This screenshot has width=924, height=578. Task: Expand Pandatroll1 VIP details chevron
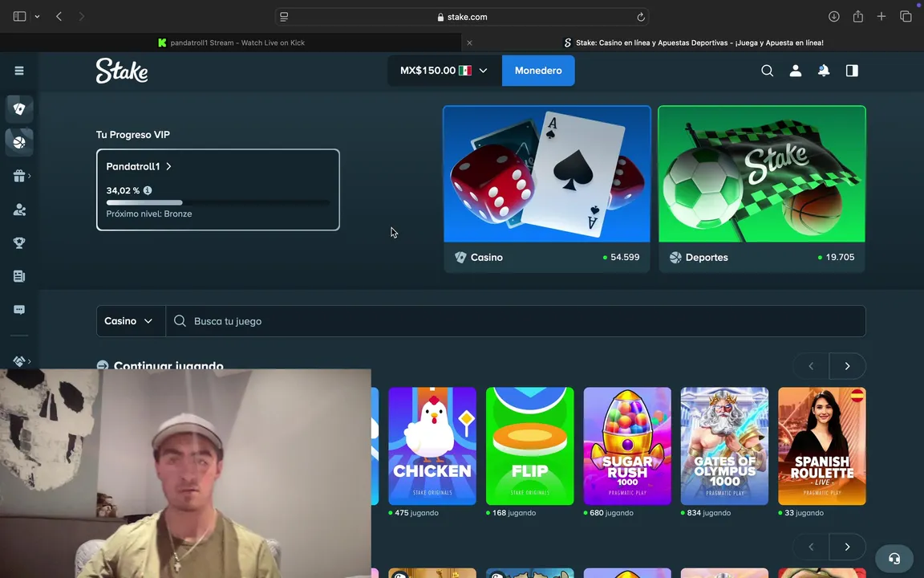point(168,166)
